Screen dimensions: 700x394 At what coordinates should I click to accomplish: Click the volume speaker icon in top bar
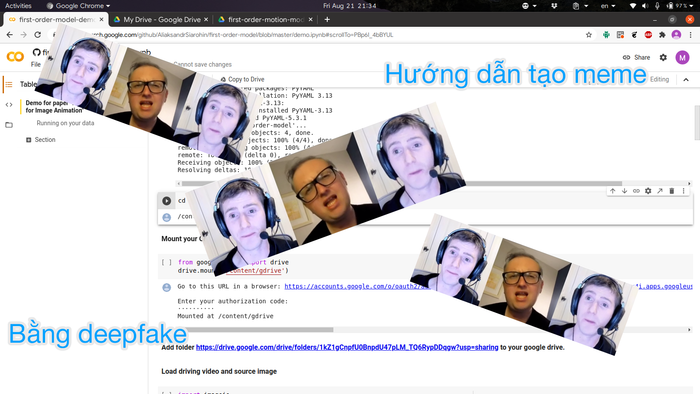pos(645,6)
